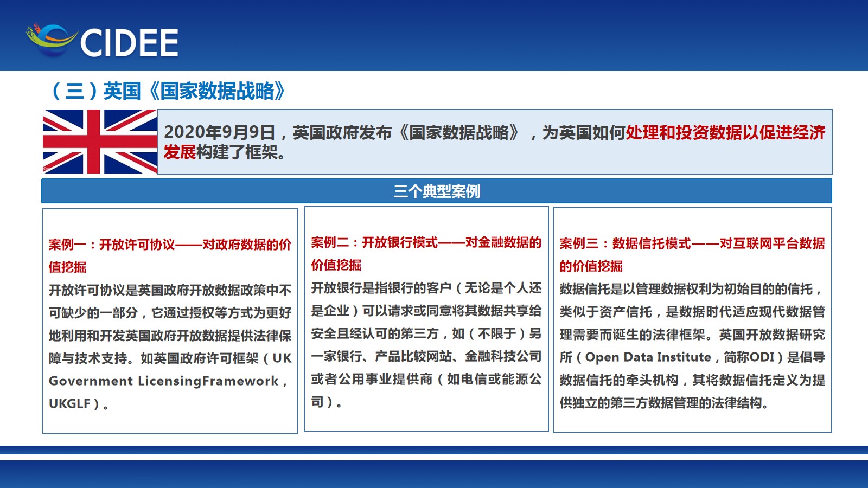Click the Open Data Institute text

[x=648, y=357]
